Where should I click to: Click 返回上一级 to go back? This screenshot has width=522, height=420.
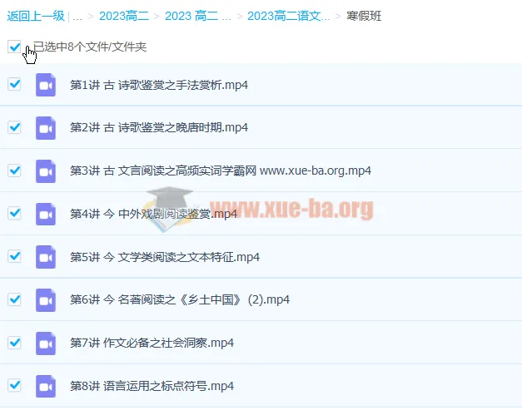[35, 16]
